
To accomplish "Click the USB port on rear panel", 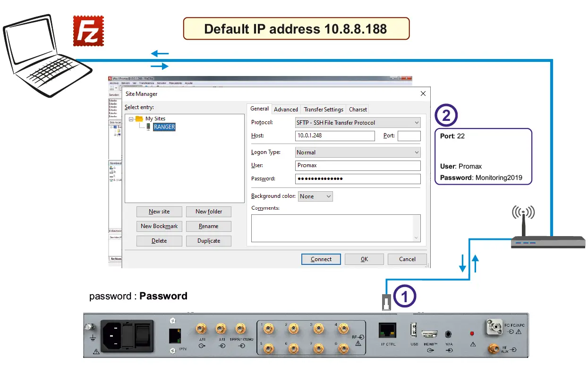I will click(x=414, y=330).
